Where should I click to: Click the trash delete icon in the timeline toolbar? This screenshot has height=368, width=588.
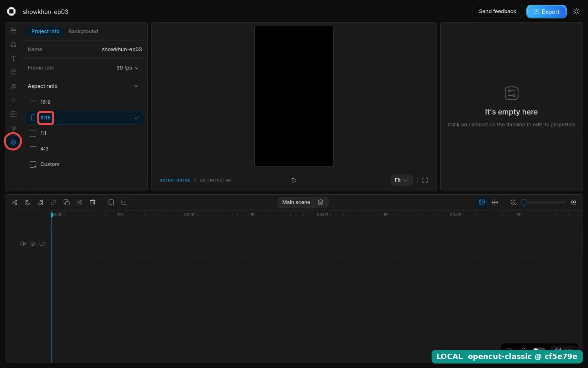[x=93, y=202]
